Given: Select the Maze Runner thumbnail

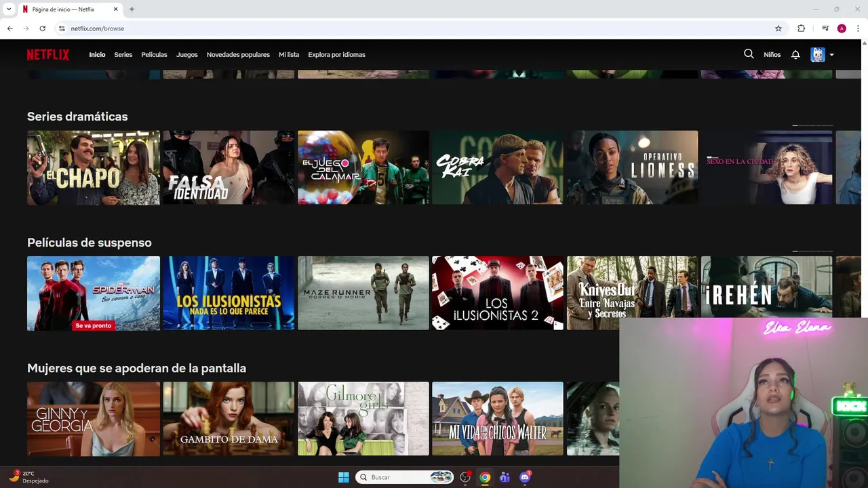Looking at the screenshot, I should [363, 293].
